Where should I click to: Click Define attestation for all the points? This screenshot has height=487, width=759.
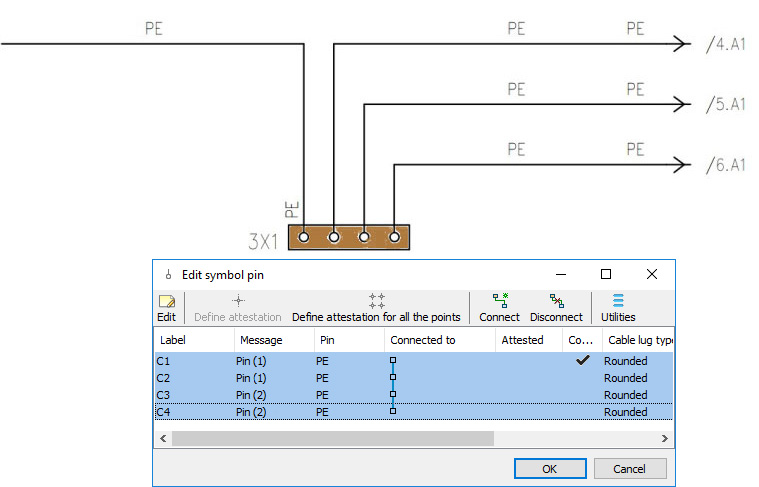(x=376, y=307)
